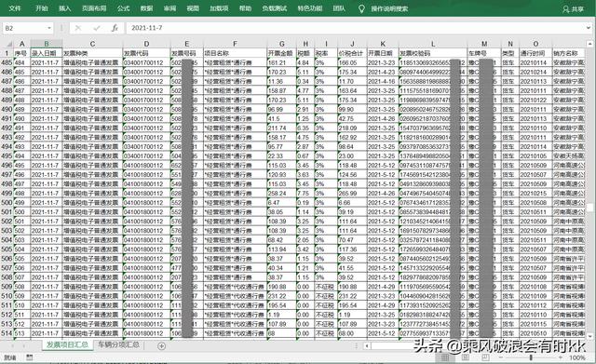Click the Select All corner triangle
This screenshot has height=364, width=596.
[8, 44]
